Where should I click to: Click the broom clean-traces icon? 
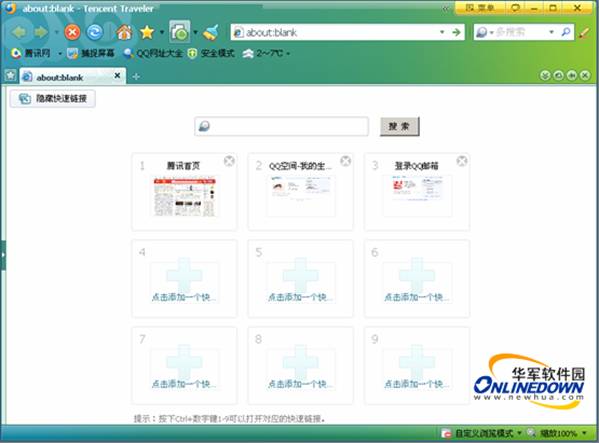click(x=211, y=32)
